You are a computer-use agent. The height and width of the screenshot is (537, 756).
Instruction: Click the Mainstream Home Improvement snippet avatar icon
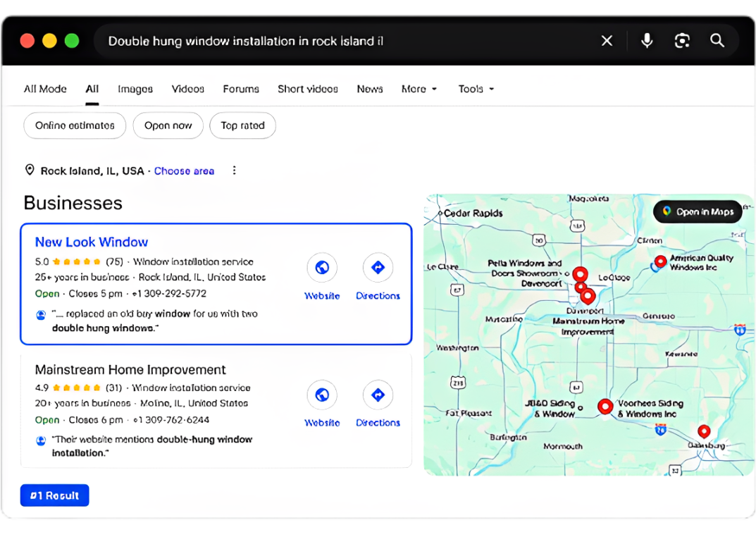41,440
